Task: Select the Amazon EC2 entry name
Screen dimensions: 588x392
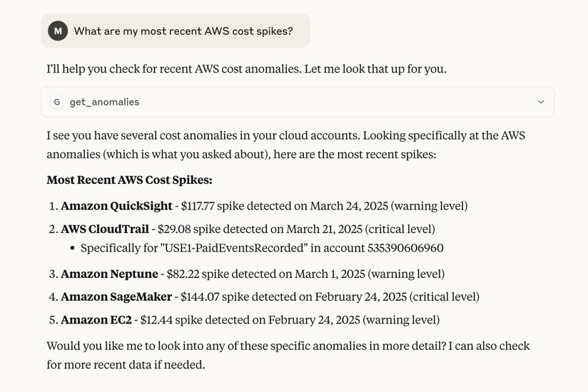Action: (x=96, y=320)
